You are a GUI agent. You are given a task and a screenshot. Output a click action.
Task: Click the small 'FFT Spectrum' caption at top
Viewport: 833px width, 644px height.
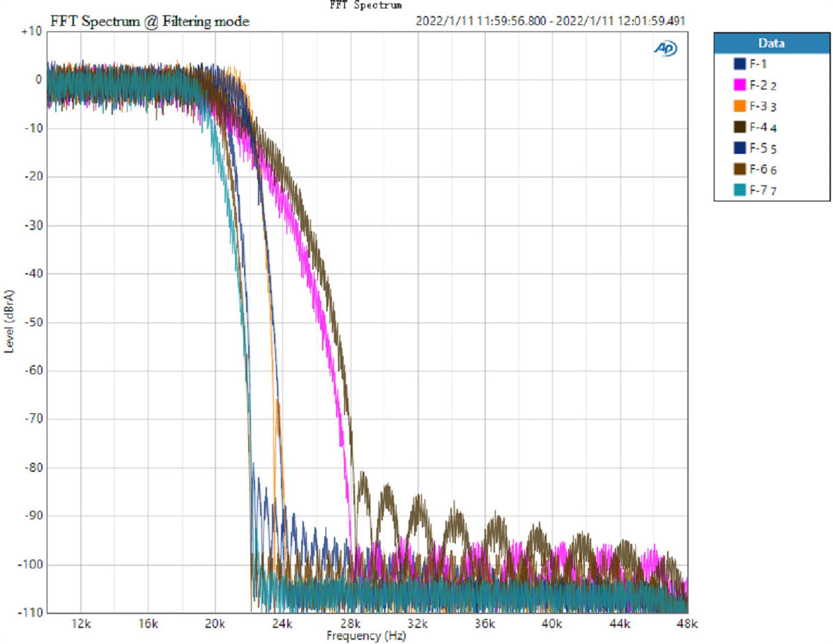tap(365, 5)
